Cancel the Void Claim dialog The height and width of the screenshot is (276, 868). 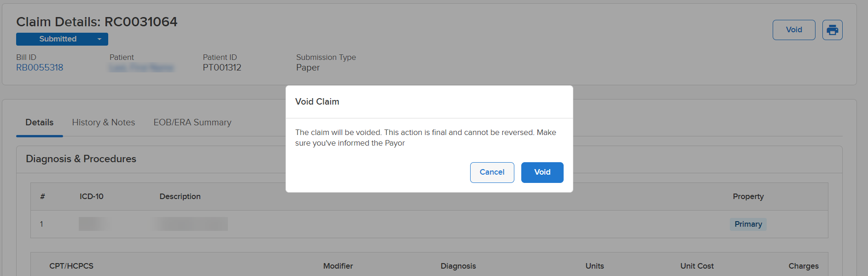coord(492,172)
